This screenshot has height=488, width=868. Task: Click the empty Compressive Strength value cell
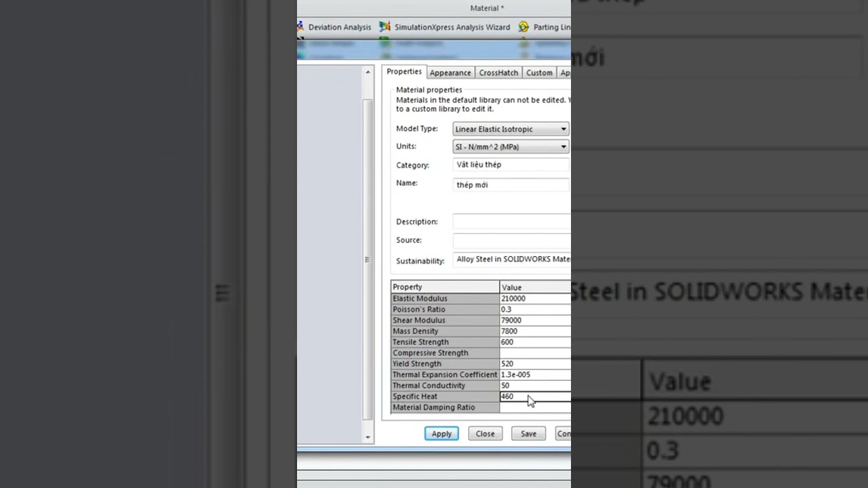pos(535,352)
